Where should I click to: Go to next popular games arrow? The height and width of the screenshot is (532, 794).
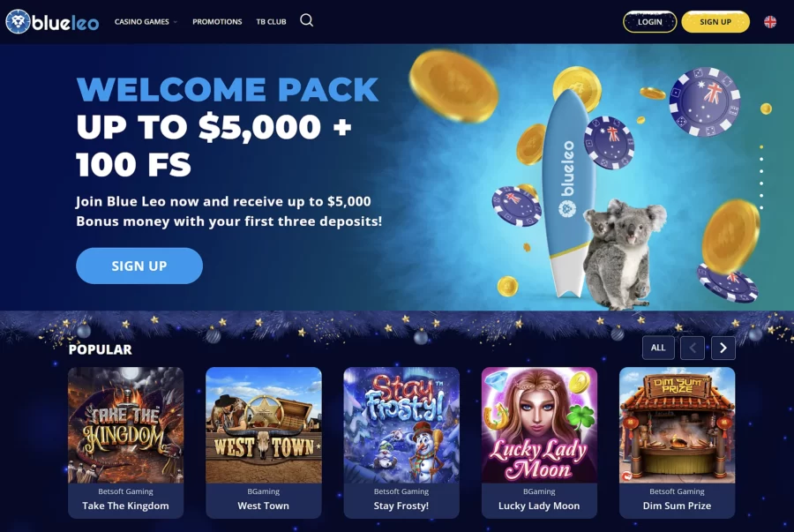pos(723,348)
